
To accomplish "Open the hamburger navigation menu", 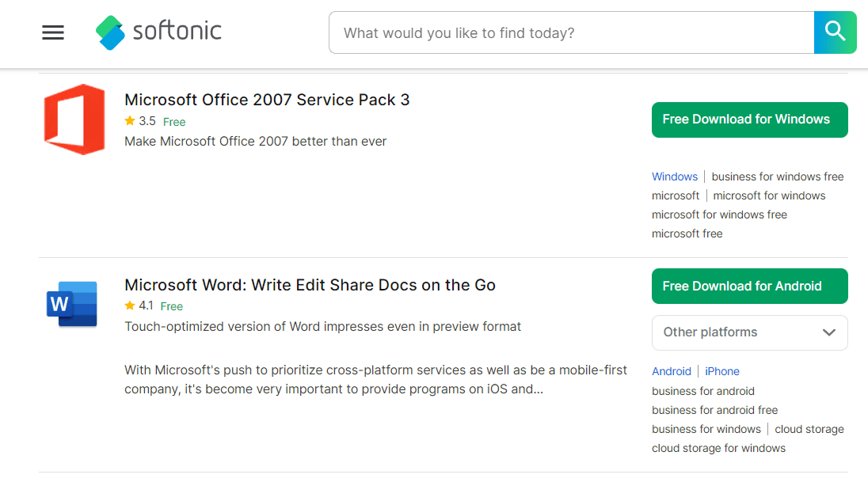I will [52, 32].
